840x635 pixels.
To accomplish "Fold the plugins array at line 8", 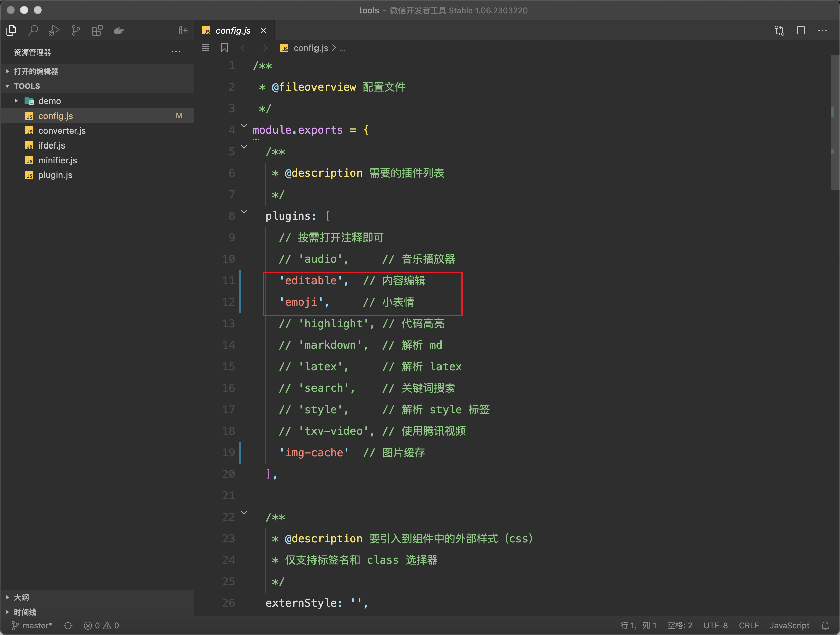I will [x=244, y=212].
